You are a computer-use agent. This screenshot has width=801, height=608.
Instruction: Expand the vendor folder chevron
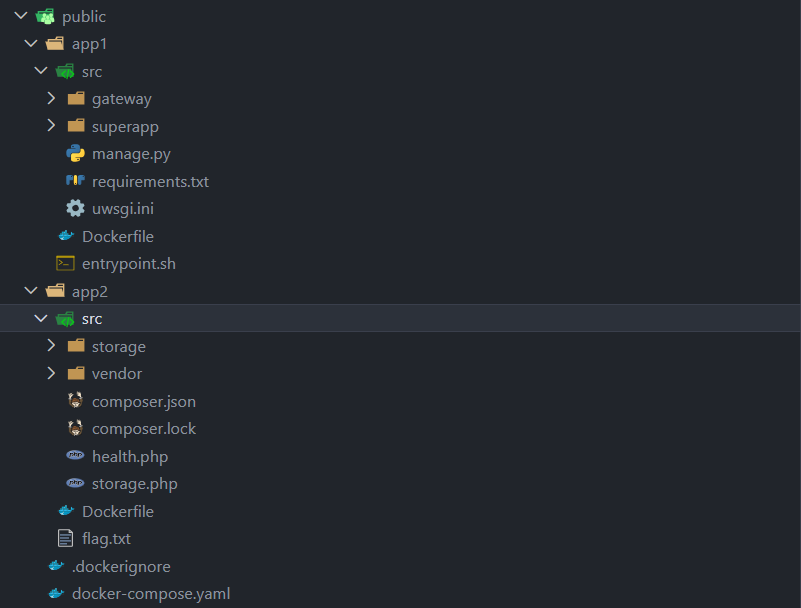tap(51, 373)
